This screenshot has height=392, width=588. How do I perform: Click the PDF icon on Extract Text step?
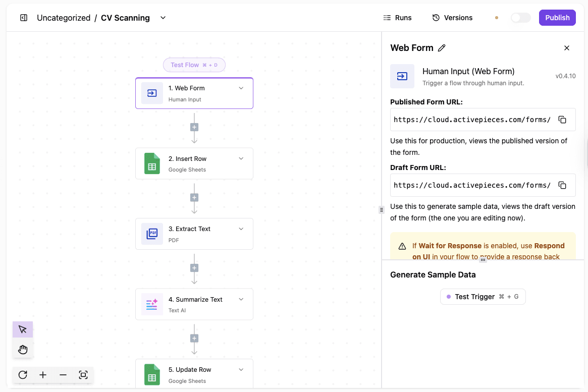152,234
